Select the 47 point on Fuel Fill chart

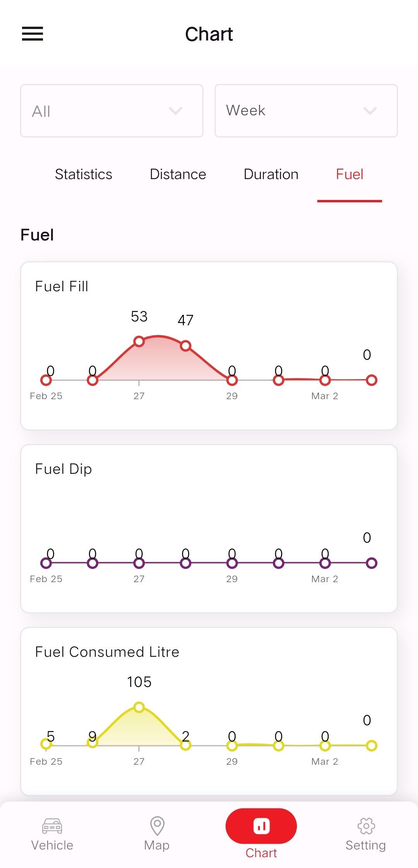point(186,346)
